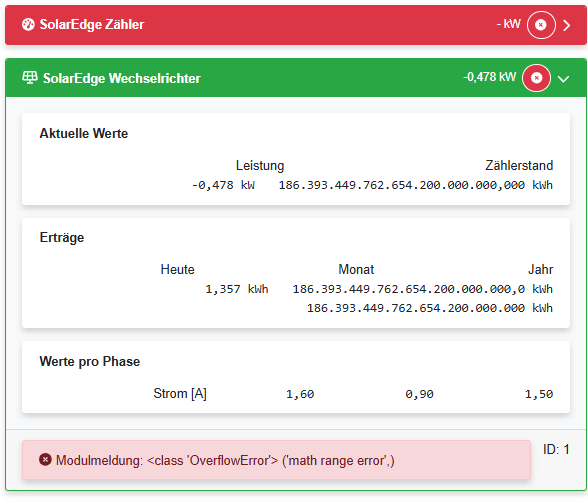Click the Zählerstand column label
Screen dimensions: 588x502
(519, 165)
